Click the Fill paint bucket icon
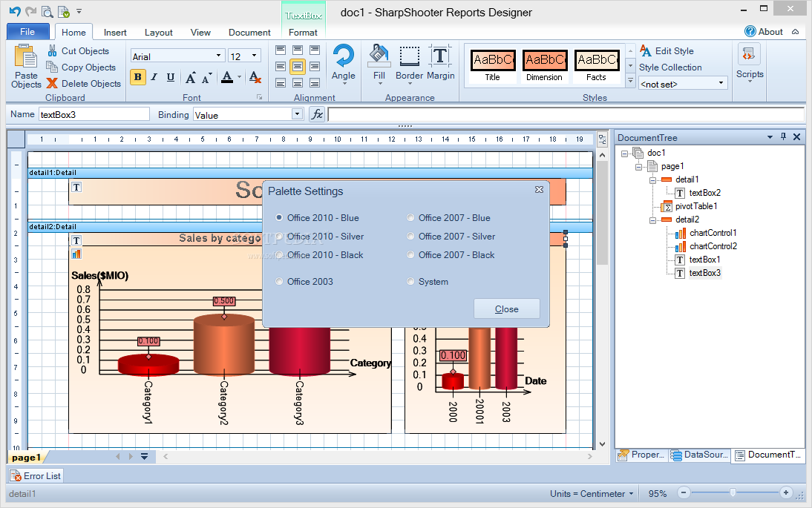 coord(379,56)
